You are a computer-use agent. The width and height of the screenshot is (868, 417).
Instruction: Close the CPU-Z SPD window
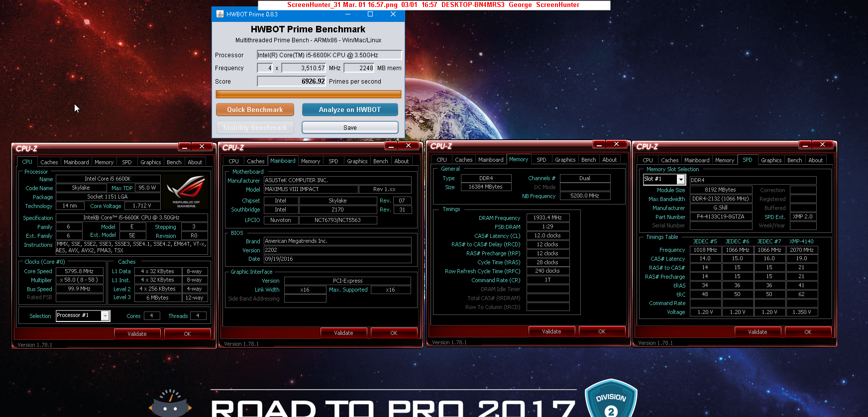[x=822, y=144]
